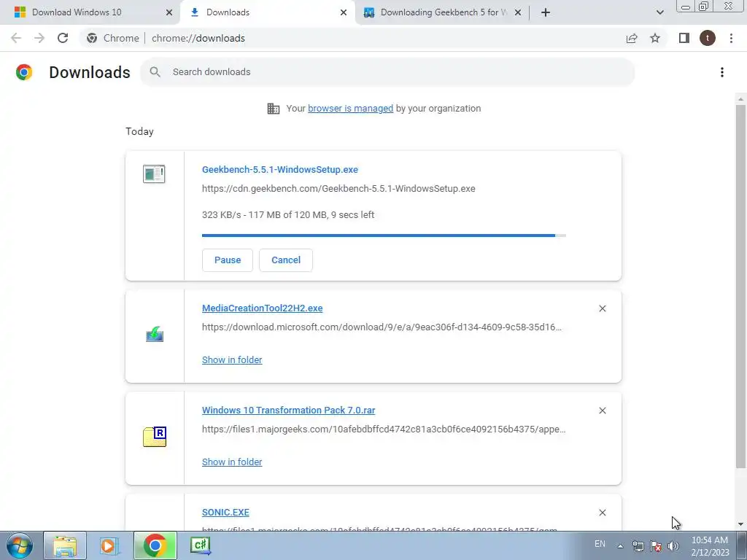Show hidden system tray icons
Image resolution: width=747 pixels, height=560 pixels.
620,545
